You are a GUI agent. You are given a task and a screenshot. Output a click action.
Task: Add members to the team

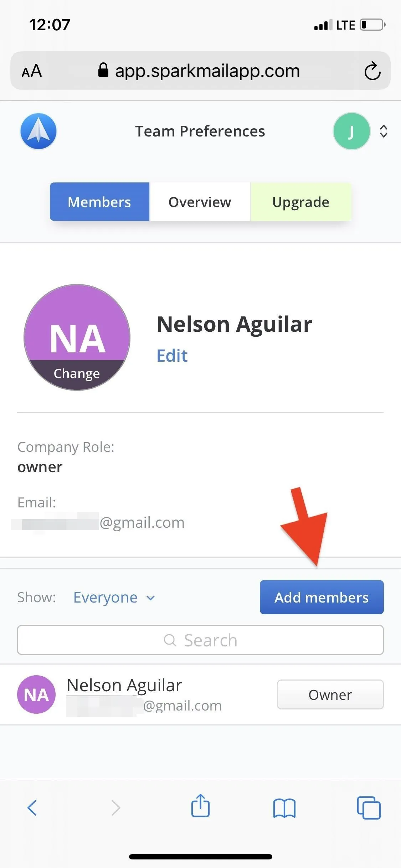coord(322,597)
